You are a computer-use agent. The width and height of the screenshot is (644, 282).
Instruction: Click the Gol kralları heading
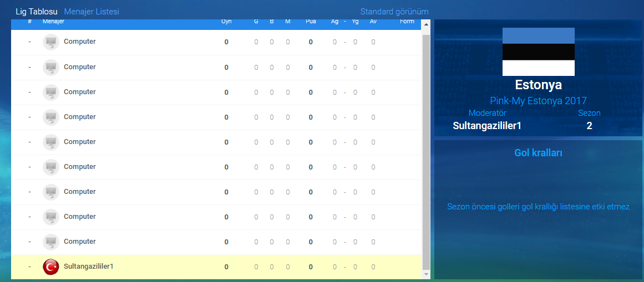(538, 153)
